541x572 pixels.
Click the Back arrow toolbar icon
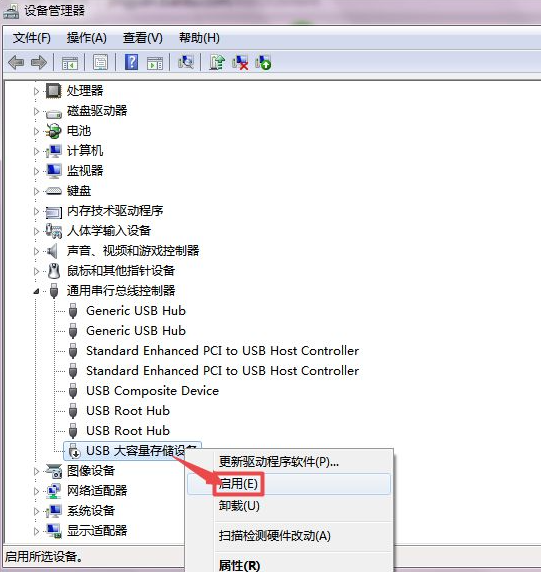(x=16, y=63)
